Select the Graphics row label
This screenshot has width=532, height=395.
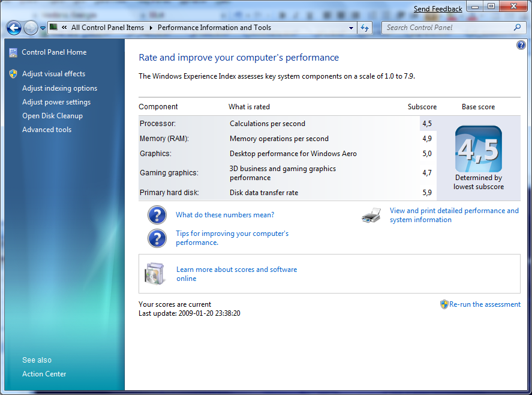pyautogui.click(x=155, y=154)
